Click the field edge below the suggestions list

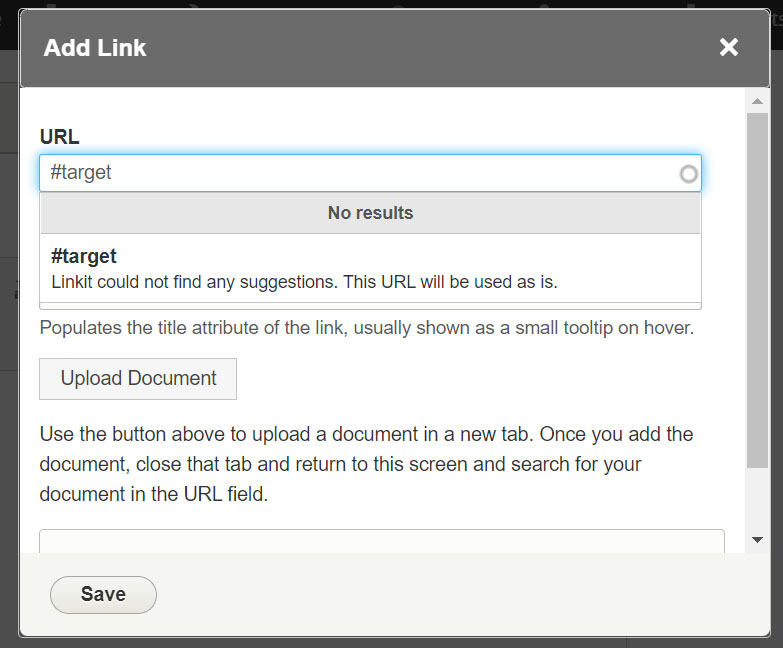[x=370, y=305]
